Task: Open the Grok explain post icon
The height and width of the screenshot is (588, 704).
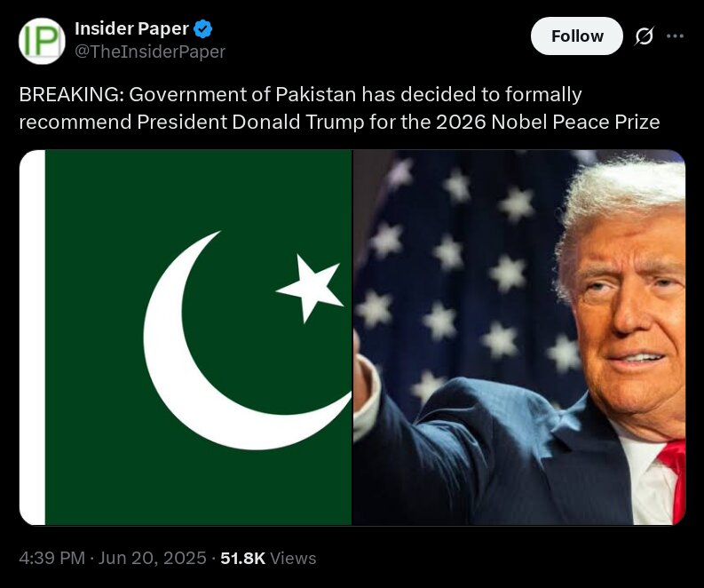Action: 644,36
